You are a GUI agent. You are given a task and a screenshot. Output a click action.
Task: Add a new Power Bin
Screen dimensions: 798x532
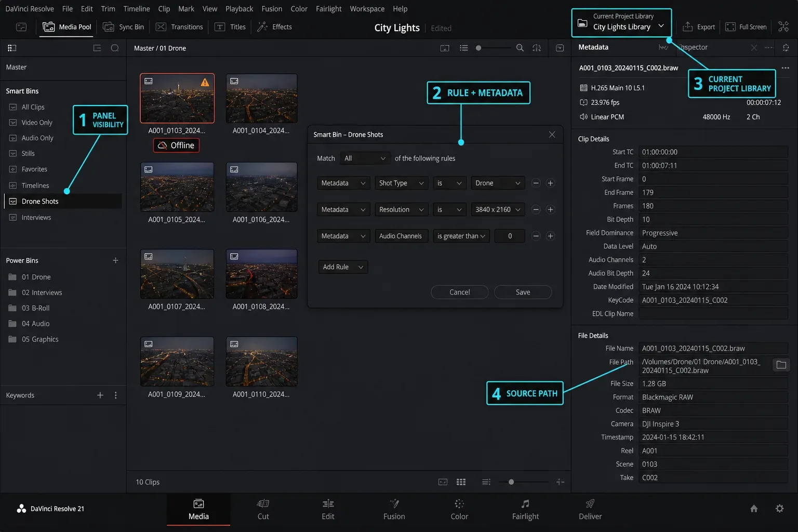pos(115,260)
